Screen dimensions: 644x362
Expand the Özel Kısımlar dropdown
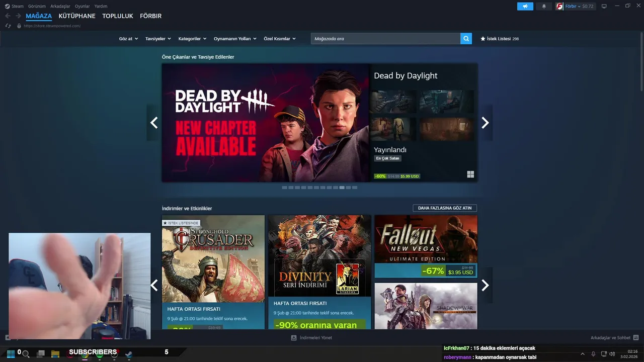click(x=280, y=39)
